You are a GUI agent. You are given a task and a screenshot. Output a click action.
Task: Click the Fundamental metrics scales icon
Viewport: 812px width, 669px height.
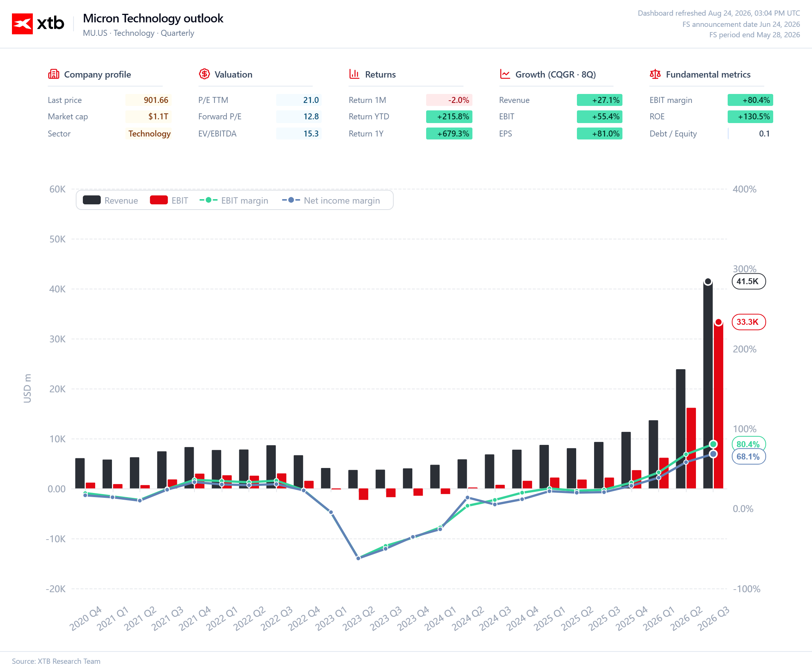[655, 74]
